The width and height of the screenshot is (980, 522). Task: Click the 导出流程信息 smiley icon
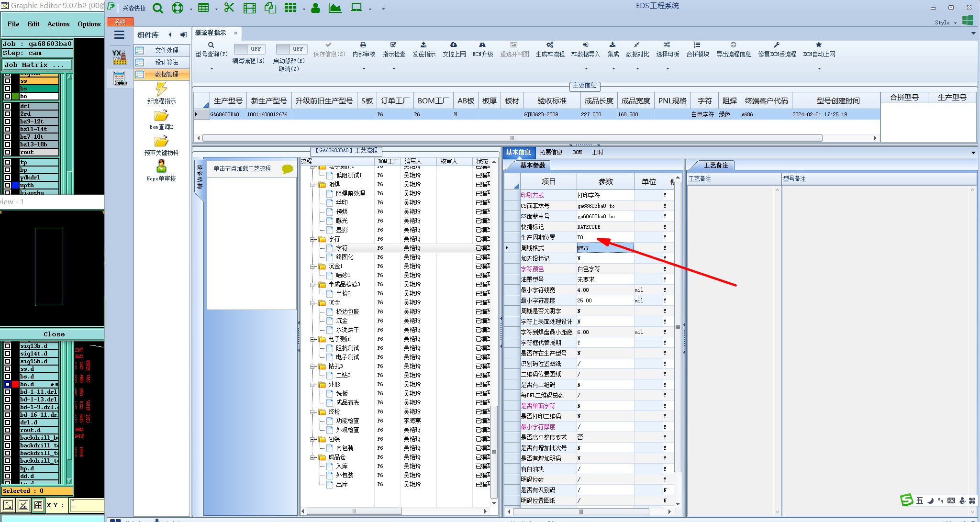point(733,45)
